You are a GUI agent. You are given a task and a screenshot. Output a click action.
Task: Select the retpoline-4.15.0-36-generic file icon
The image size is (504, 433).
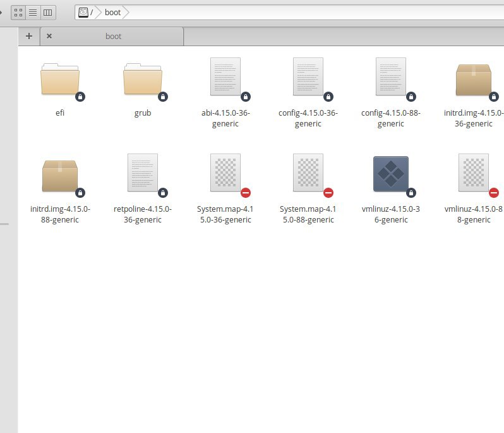tap(143, 173)
